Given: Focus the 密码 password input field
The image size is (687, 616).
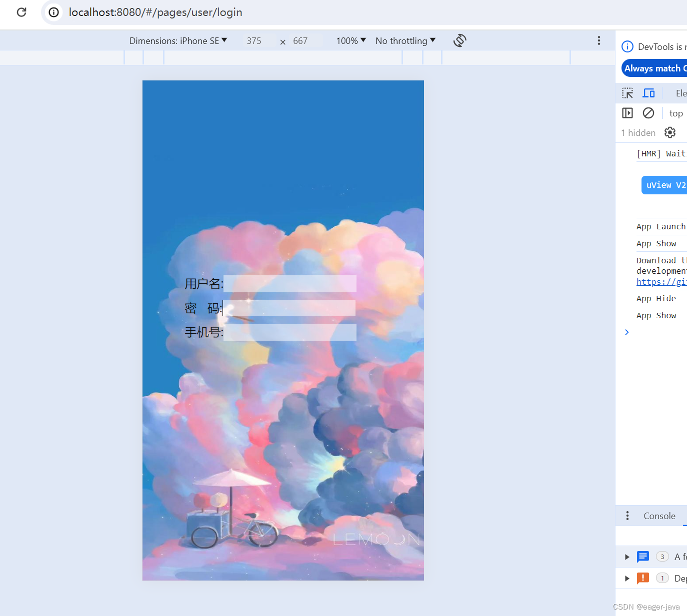Looking at the screenshot, I should tap(289, 308).
